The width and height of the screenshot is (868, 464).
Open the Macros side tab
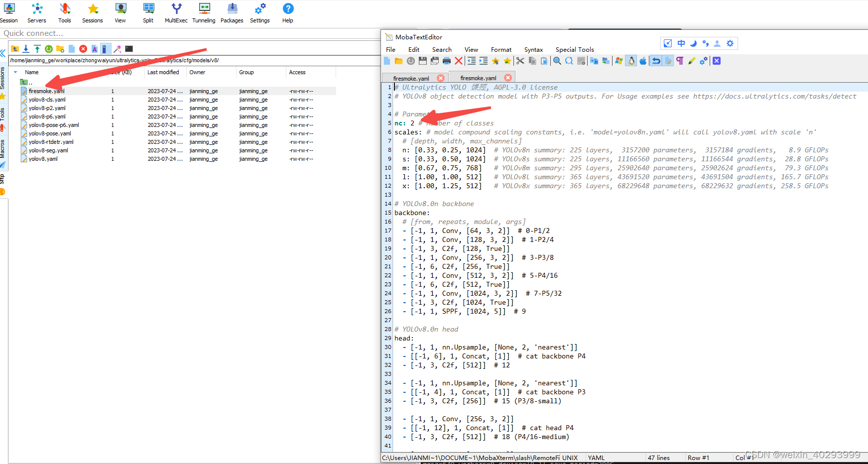(3, 149)
